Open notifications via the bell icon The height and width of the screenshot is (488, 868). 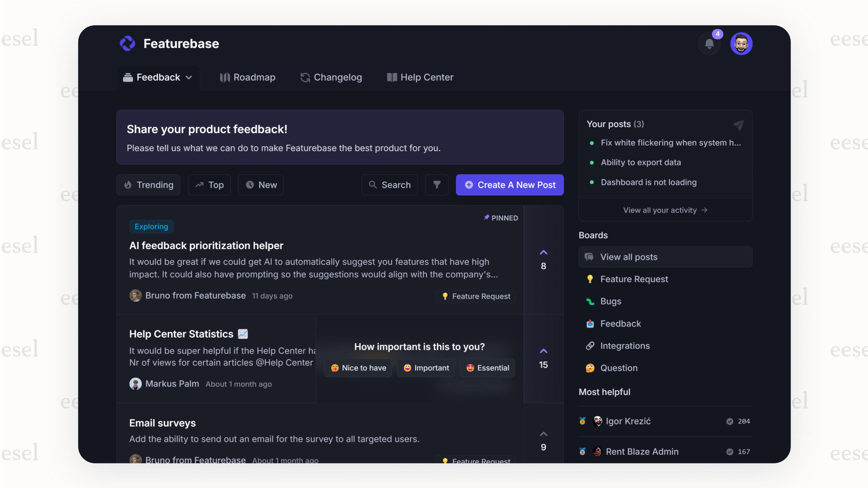click(709, 43)
